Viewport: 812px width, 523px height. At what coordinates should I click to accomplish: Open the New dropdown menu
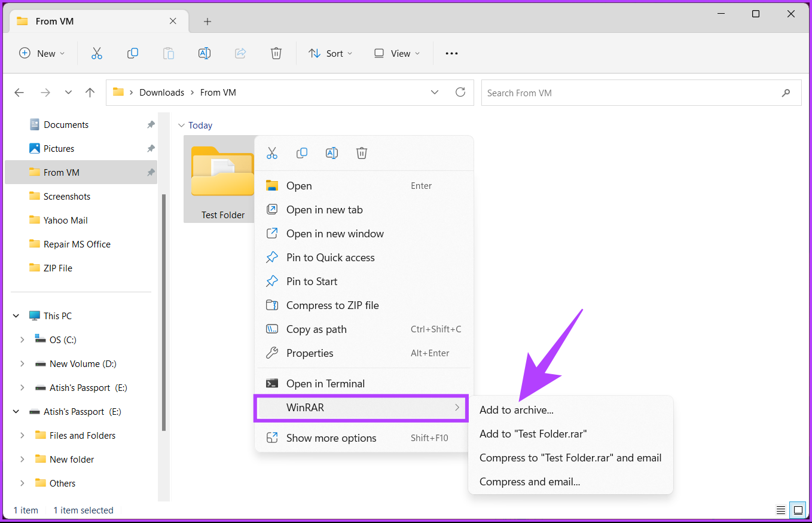coord(42,53)
